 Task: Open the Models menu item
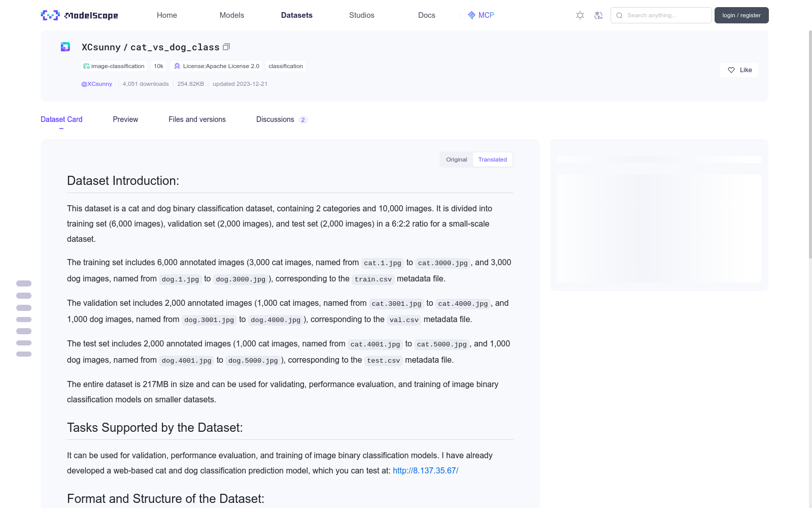[232, 15]
